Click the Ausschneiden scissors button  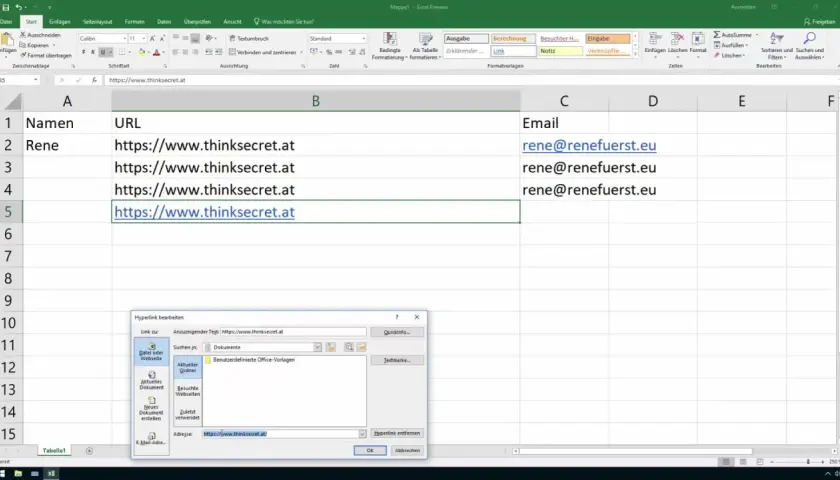click(x=40, y=35)
